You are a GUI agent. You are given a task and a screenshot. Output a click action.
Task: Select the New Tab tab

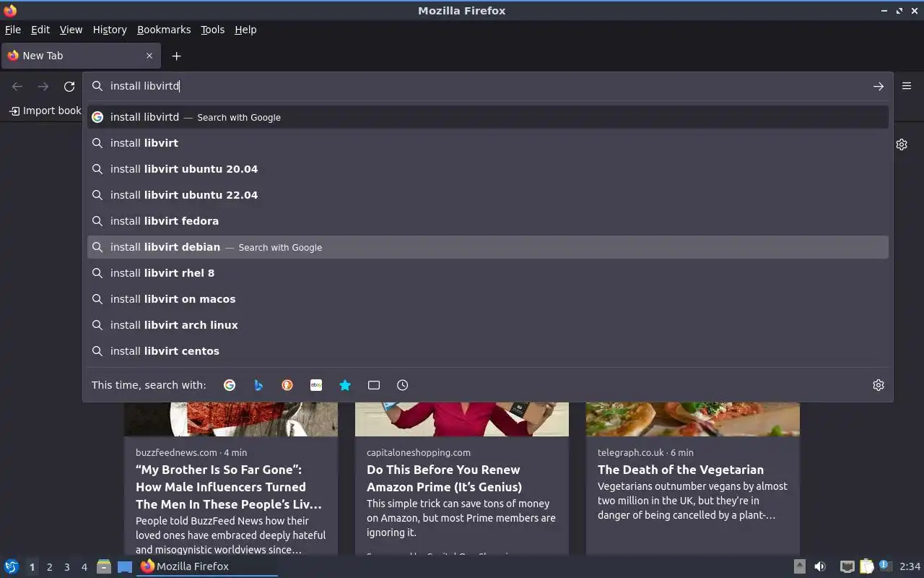[79, 56]
